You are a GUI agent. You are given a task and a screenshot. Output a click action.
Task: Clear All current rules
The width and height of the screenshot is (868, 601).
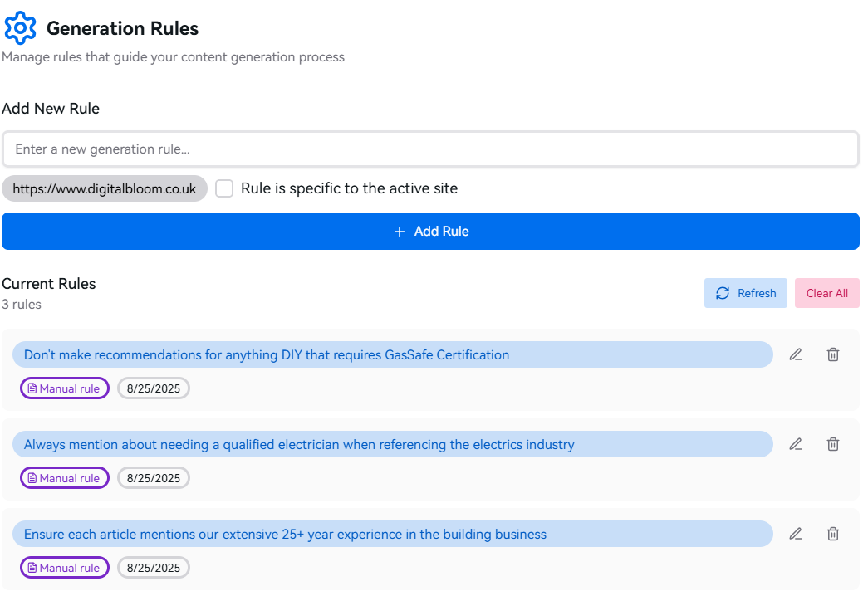coord(826,293)
